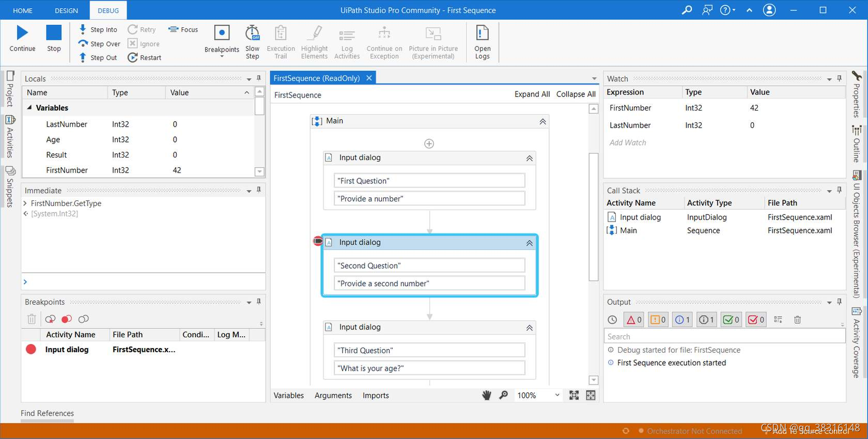
Task: Click Collapse All in designer
Action: click(x=576, y=94)
